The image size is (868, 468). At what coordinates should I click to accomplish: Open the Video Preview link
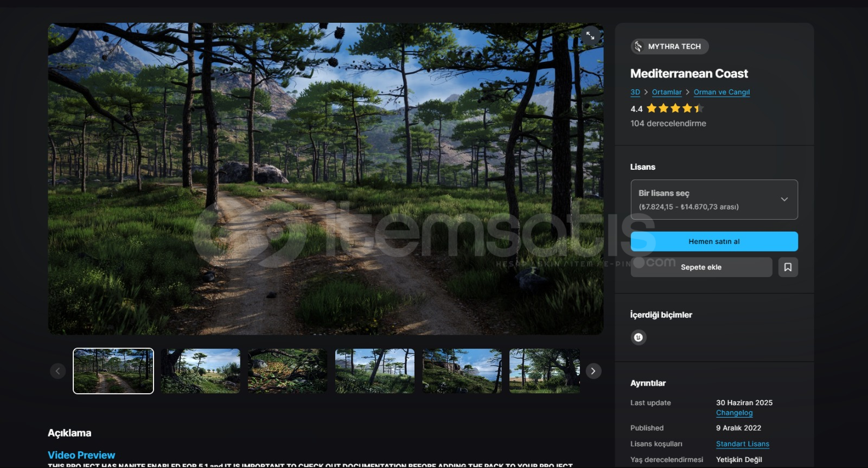point(81,455)
